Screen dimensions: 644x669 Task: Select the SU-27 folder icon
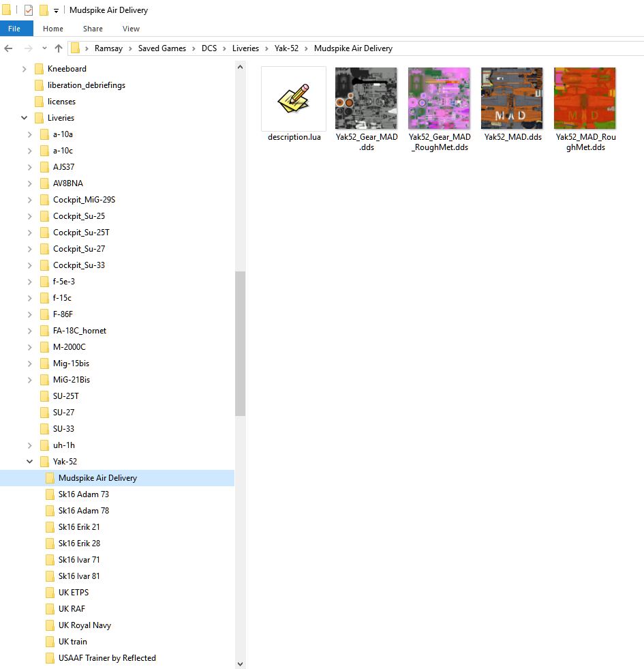(44, 413)
